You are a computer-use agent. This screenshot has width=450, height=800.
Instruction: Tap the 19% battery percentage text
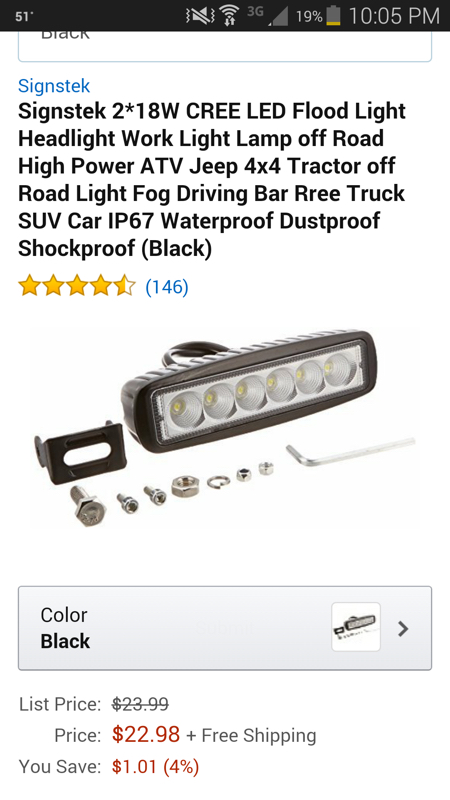coord(310,17)
